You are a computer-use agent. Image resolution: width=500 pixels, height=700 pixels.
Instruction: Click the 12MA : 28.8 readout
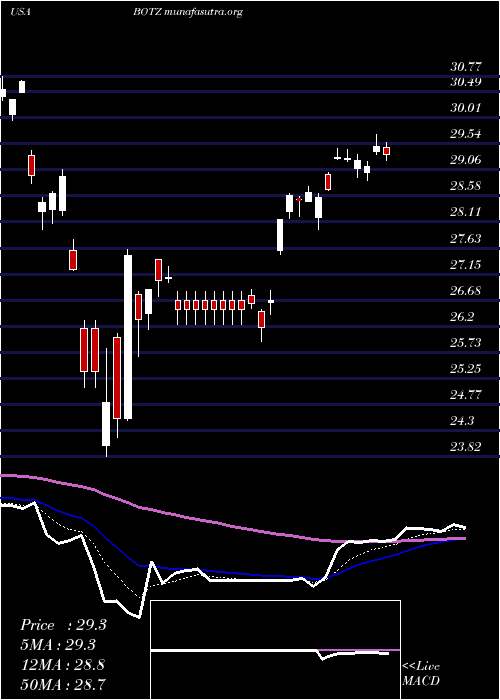(x=62, y=665)
